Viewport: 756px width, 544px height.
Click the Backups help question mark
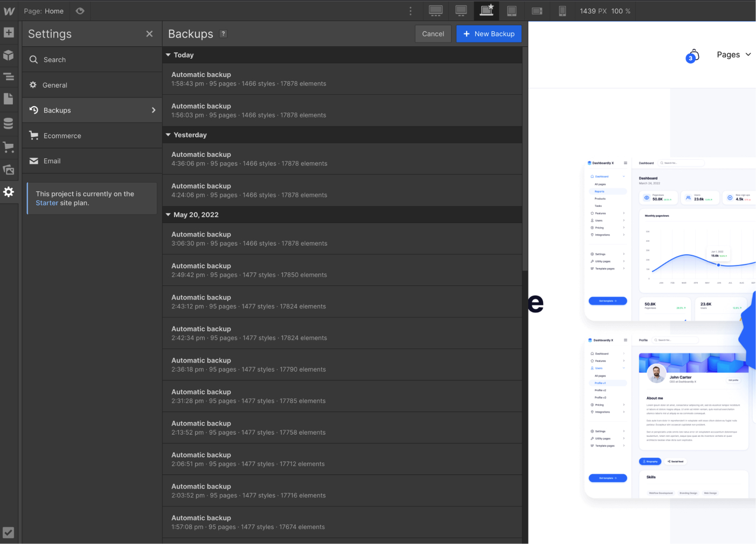(x=223, y=33)
